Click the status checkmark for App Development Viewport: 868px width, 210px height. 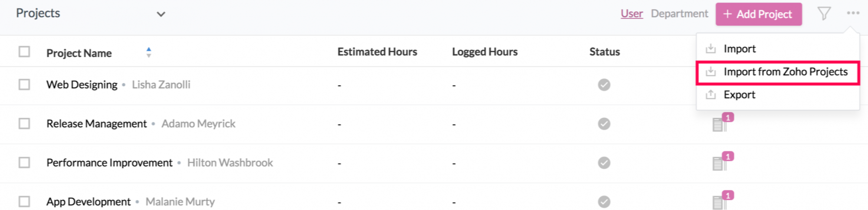(x=604, y=202)
